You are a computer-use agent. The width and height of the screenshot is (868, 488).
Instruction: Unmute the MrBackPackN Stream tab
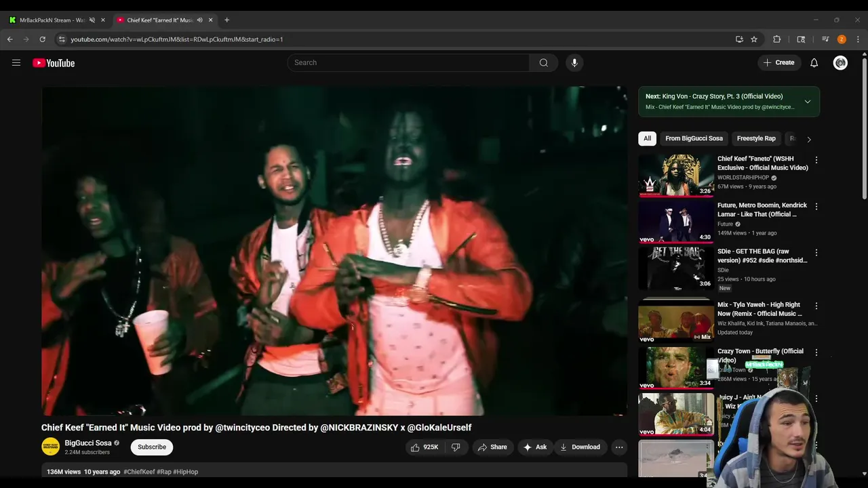coord(92,20)
